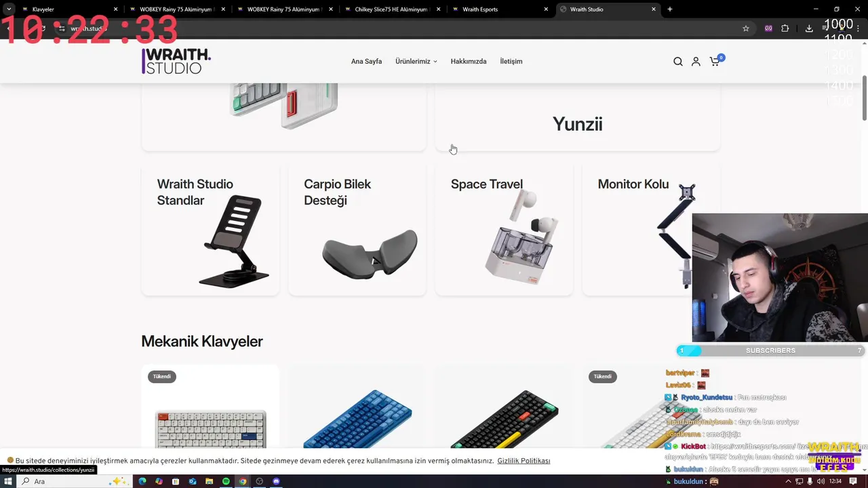Expand the Ürünlerimiz dropdown menu
Viewport: 868px width, 488px height.
pos(416,61)
